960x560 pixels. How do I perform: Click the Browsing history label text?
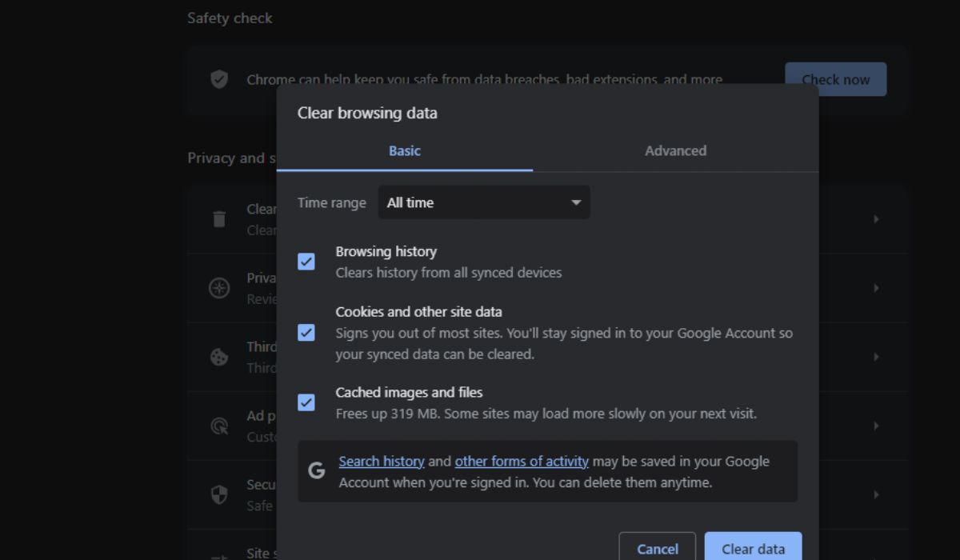tap(386, 251)
